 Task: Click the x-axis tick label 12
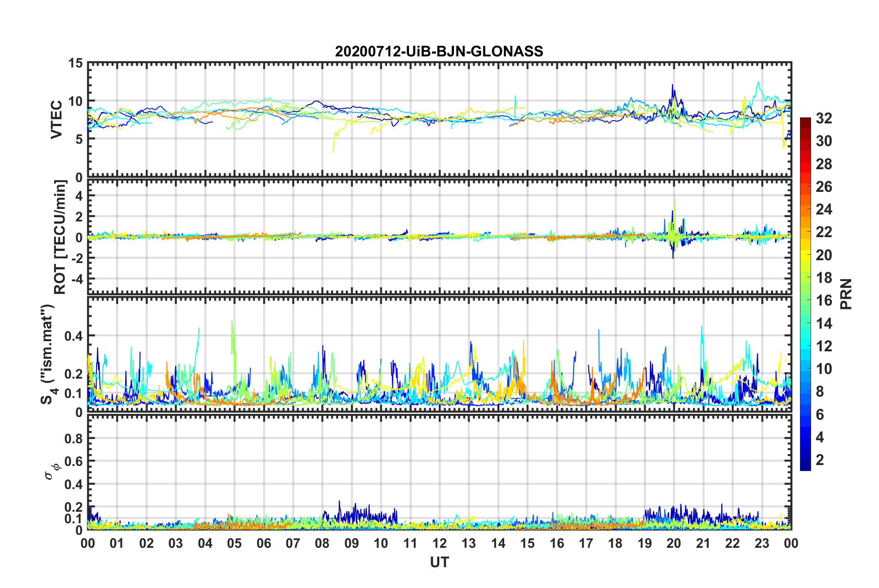point(439,543)
